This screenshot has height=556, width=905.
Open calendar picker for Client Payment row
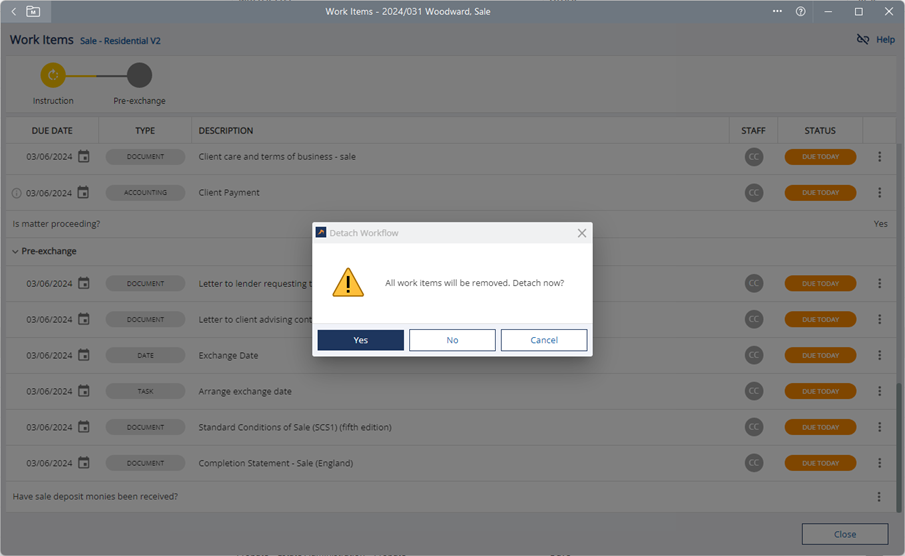[x=84, y=193]
